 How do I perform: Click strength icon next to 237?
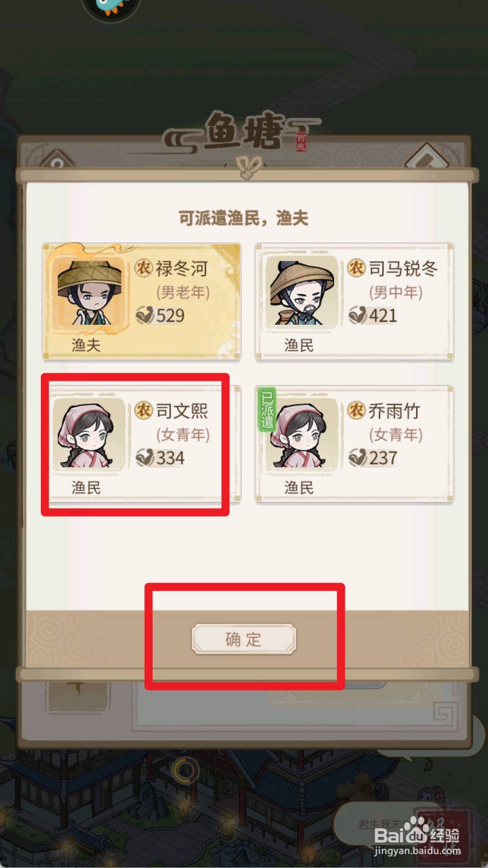click(x=357, y=458)
